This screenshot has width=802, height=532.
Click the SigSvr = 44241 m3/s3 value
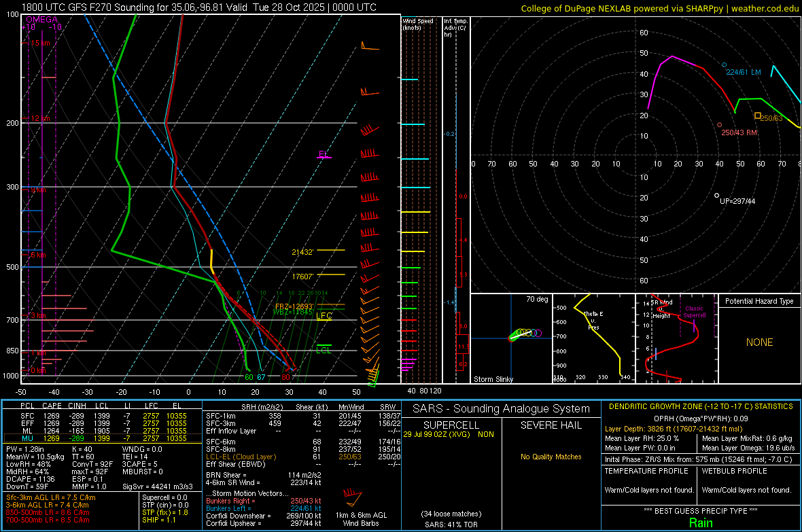point(158,486)
